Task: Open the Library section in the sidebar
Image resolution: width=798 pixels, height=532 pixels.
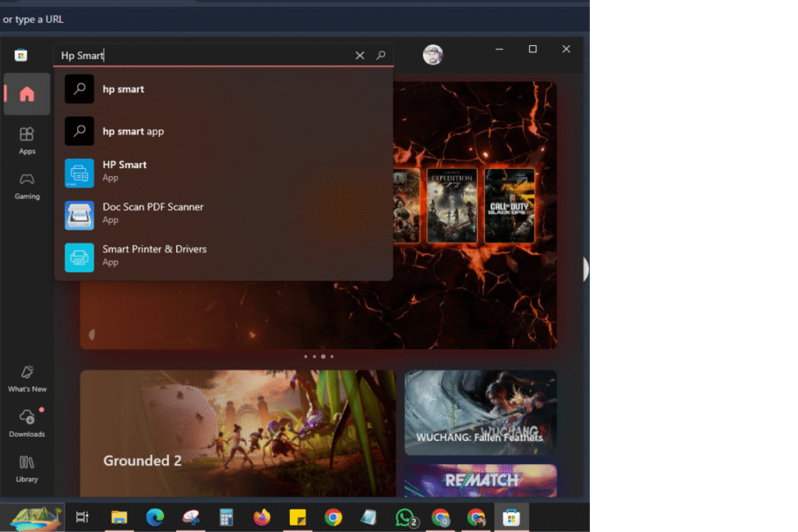Action: tap(27, 468)
